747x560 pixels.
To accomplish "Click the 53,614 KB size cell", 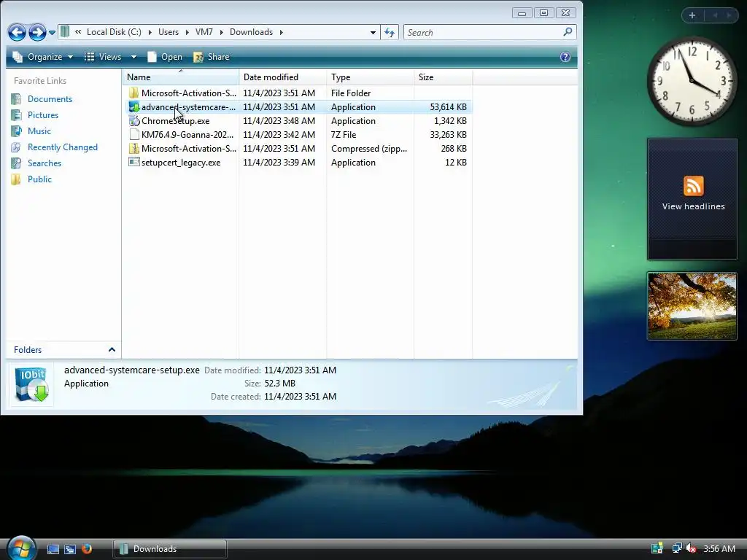I will [448, 107].
